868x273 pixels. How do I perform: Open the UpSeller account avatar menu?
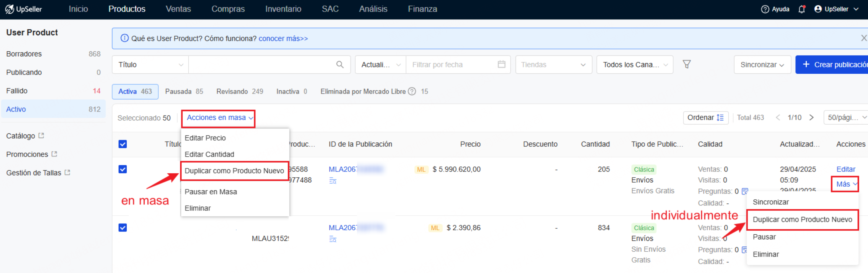point(818,9)
